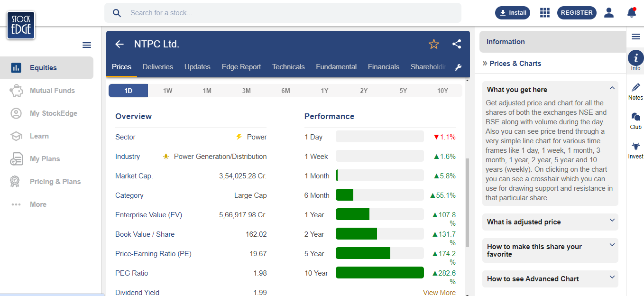The width and height of the screenshot is (644, 296).
Task: Open My StockEdge in the sidebar
Action: tap(46, 113)
